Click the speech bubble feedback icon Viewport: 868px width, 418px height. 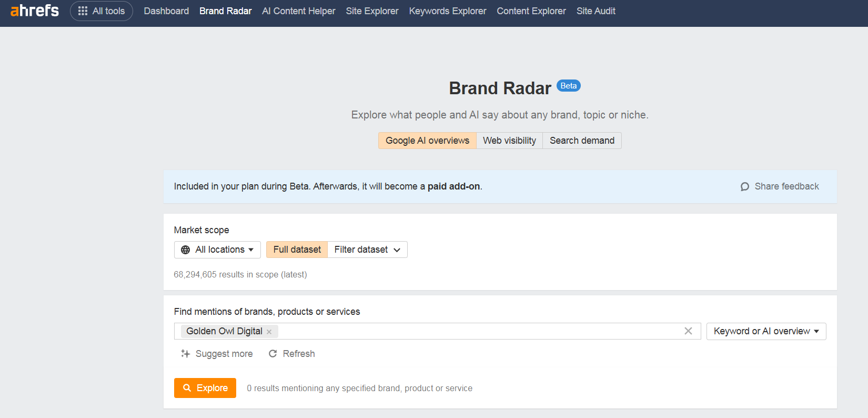pos(744,186)
